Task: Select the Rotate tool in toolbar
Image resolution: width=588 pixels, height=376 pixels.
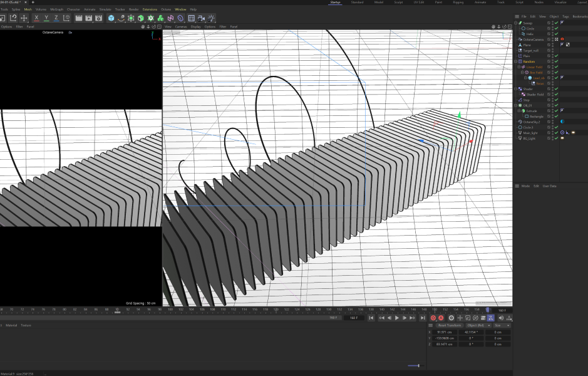Action: pyautogui.click(x=13, y=18)
